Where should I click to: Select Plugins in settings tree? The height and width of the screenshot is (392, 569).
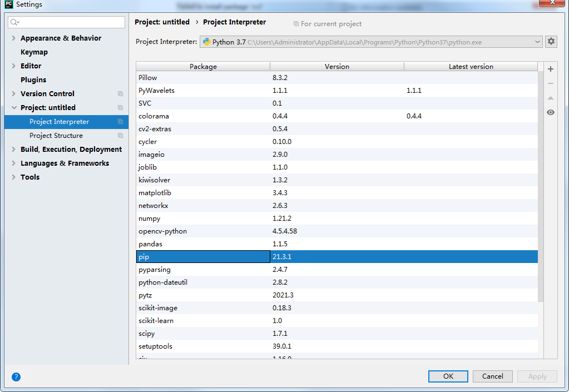[33, 80]
